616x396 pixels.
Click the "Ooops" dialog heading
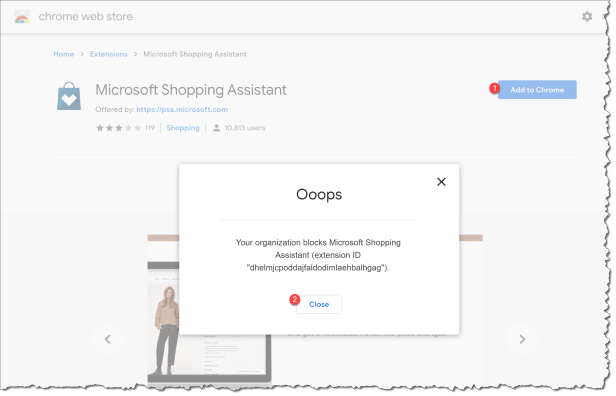pos(319,194)
